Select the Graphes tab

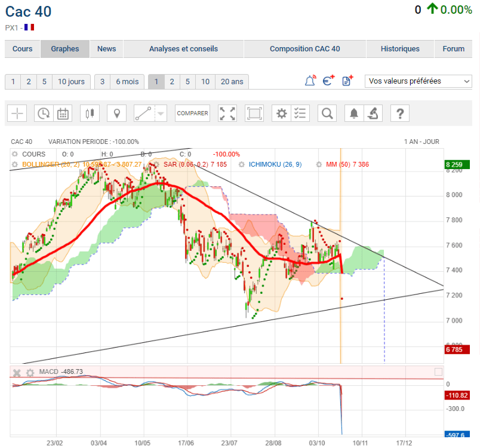[65, 49]
